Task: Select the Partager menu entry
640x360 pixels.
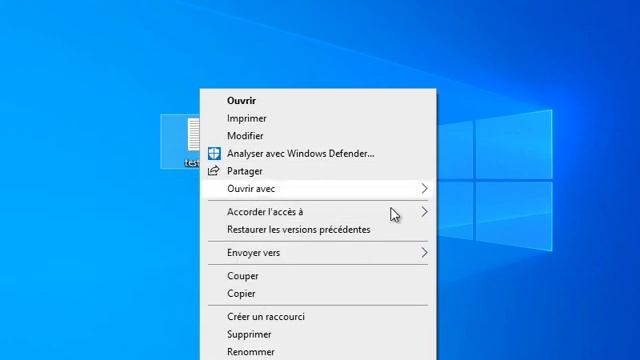Action: click(x=318, y=171)
